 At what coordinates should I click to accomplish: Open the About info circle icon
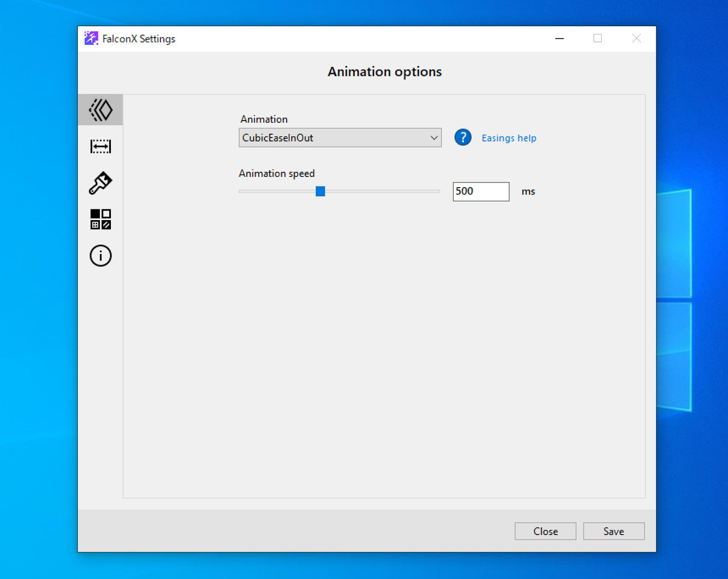point(101,256)
